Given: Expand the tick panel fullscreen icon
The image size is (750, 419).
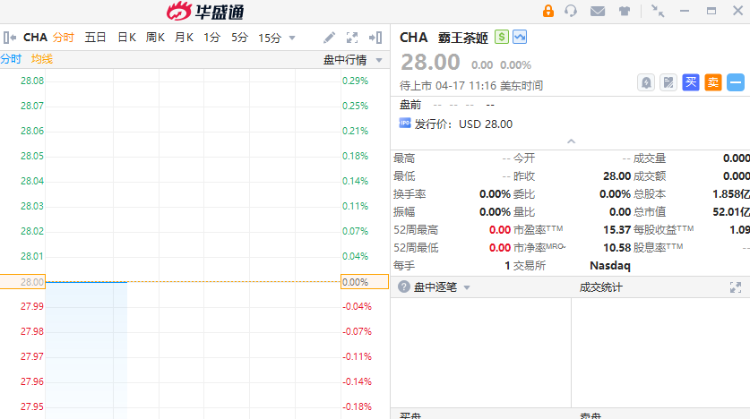Looking at the screenshot, I should pos(735,287).
